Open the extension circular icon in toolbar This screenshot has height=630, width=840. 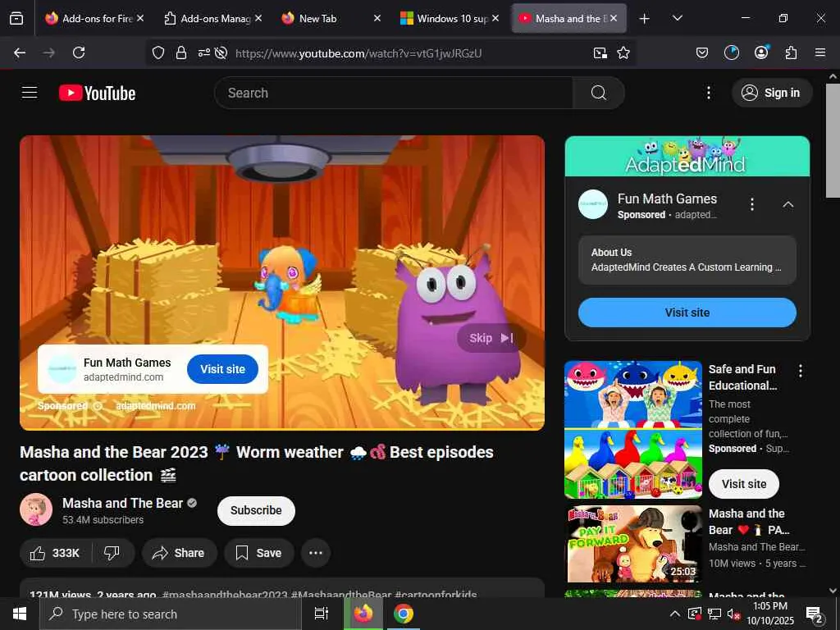click(x=731, y=52)
